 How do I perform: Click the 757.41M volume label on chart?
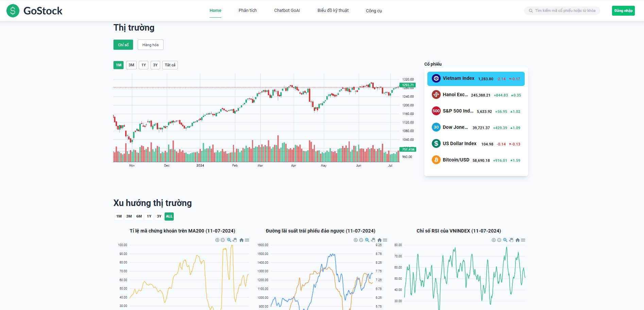[408, 149]
